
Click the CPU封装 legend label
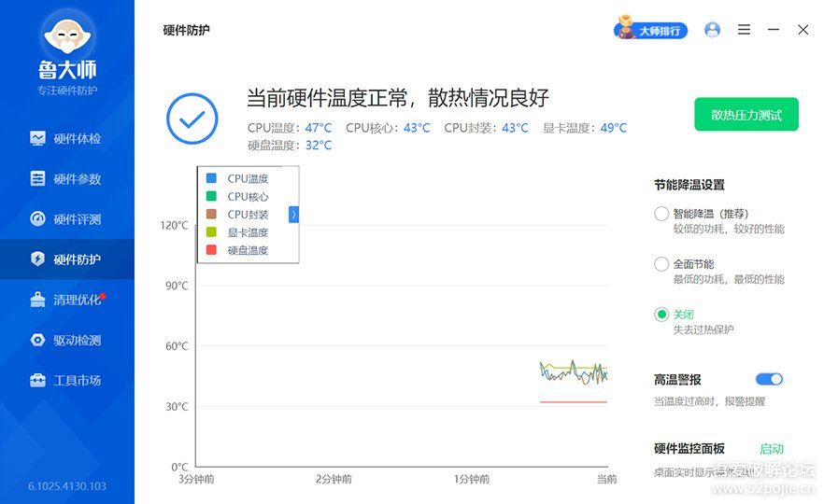click(x=248, y=215)
